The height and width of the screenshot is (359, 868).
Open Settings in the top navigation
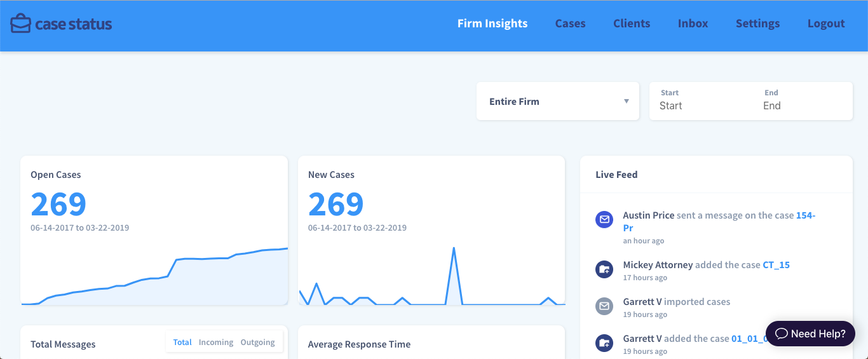pos(757,24)
